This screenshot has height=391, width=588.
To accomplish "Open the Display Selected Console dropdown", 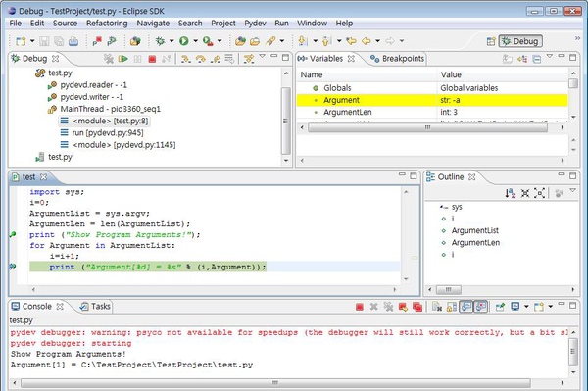I will [526, 307].
